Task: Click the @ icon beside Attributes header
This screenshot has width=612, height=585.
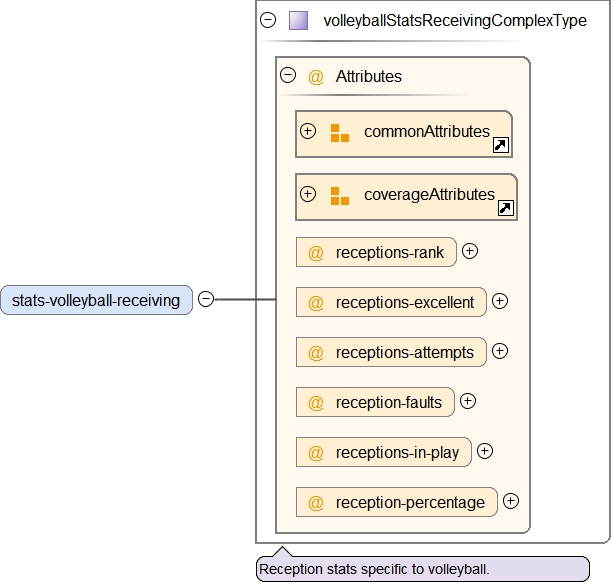Action: click(315, 76)
